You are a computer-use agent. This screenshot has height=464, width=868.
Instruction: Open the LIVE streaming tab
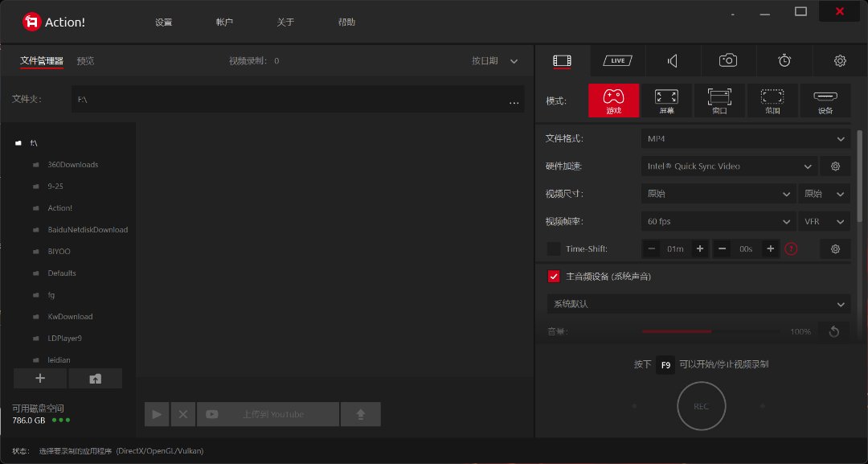click(617, 60)
